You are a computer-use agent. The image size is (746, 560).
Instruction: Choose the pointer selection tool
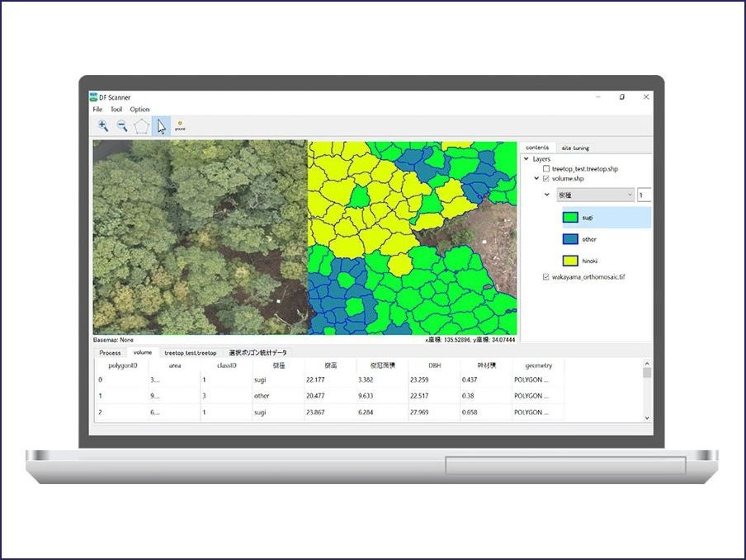161,126
